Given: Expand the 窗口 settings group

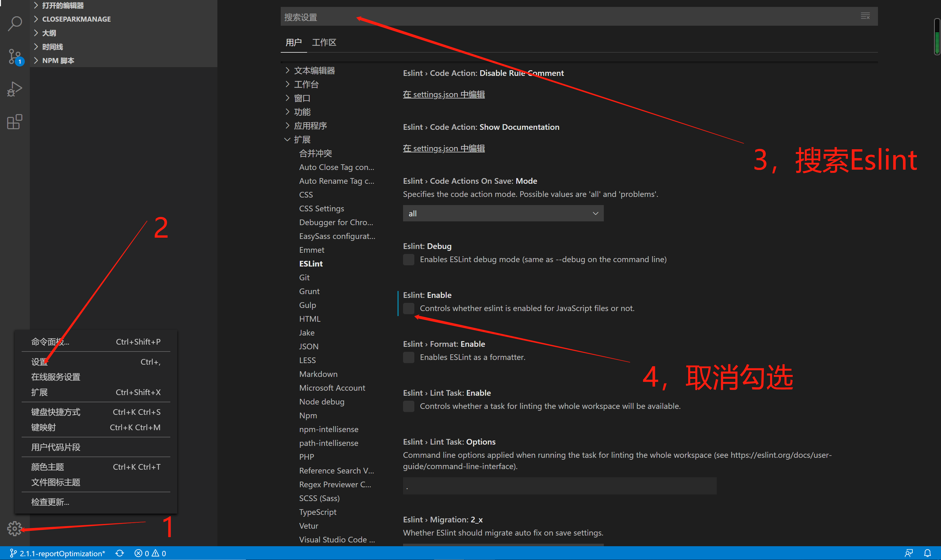Looking at the screenshot, I should 297,98.
